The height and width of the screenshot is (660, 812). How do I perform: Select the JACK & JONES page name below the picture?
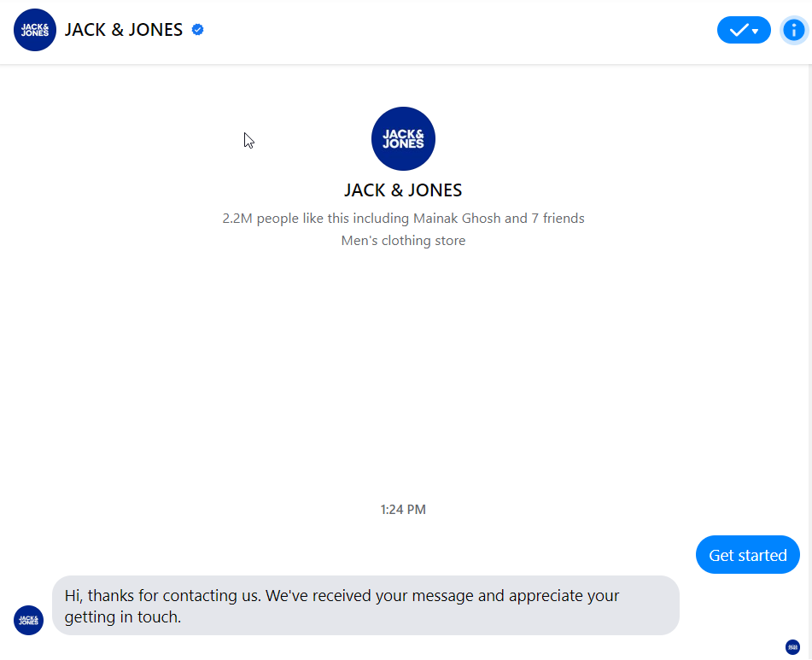[403, 190]
